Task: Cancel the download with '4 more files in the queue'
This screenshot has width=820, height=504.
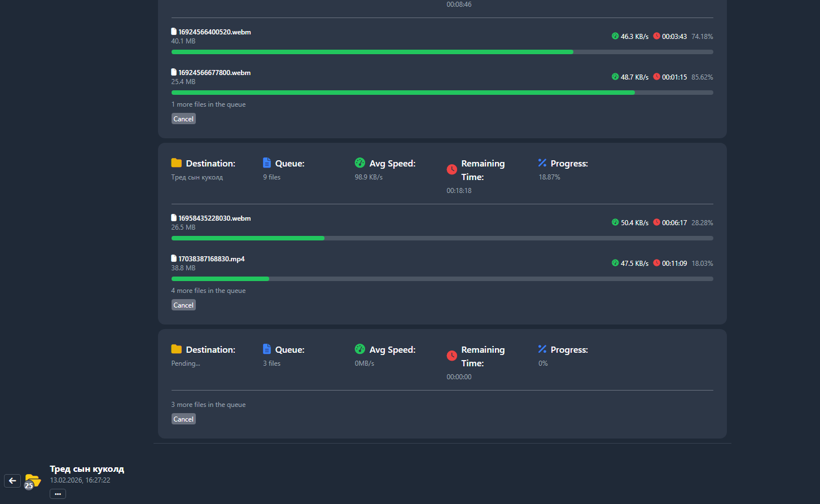Action: coord(183,305)
